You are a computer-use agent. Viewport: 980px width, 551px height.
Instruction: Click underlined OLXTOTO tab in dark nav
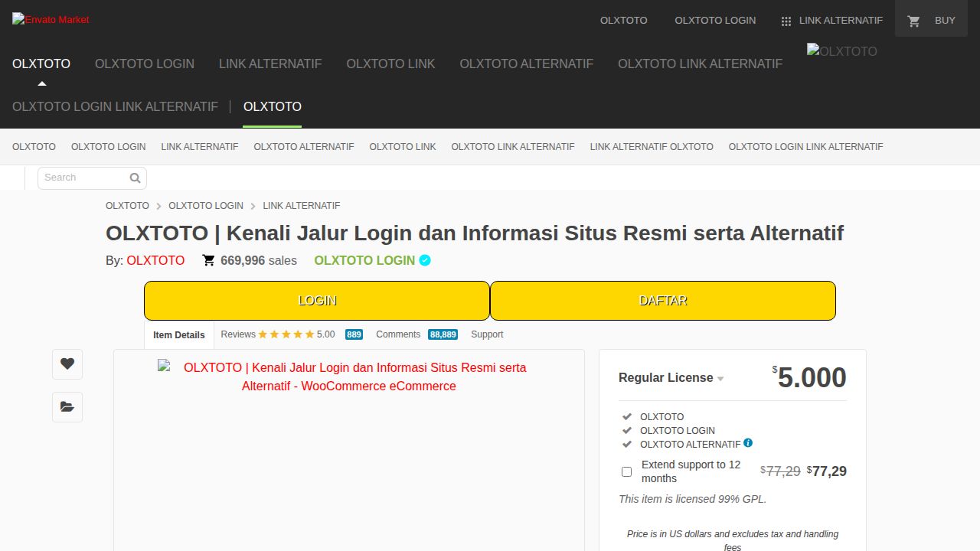click(x=273, y=106)
